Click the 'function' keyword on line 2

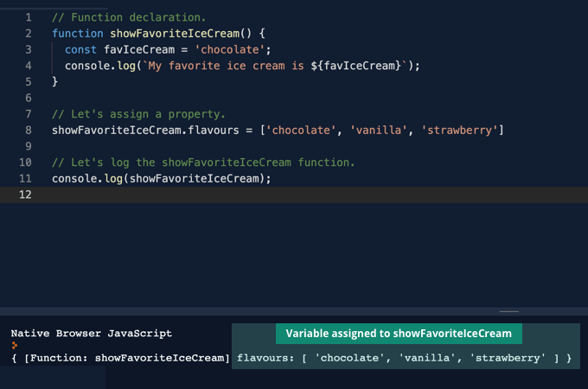[78, 34]
